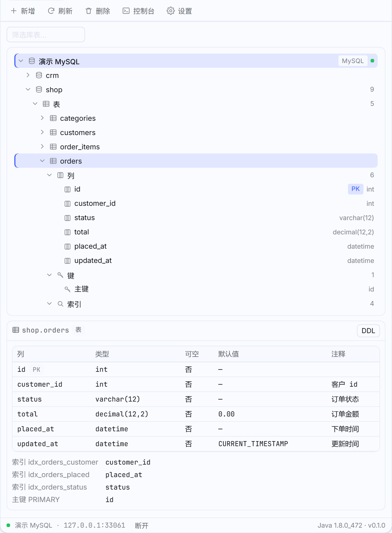Screen dimensions: 392x533
Task: Click the 删除 trash icon
Action: click(x=89, y=11)
